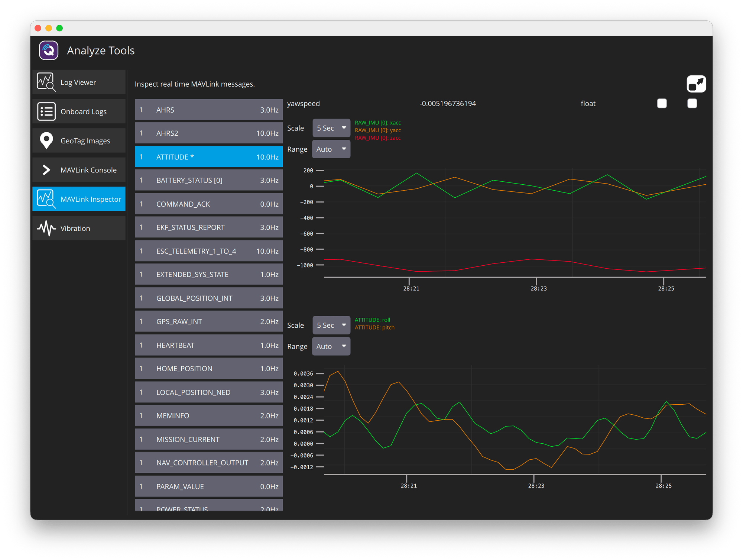Viewport: 743px width, 560px height.
Task: Select GPS_RAW_INT message row
Action: click(x=208, y=321)
